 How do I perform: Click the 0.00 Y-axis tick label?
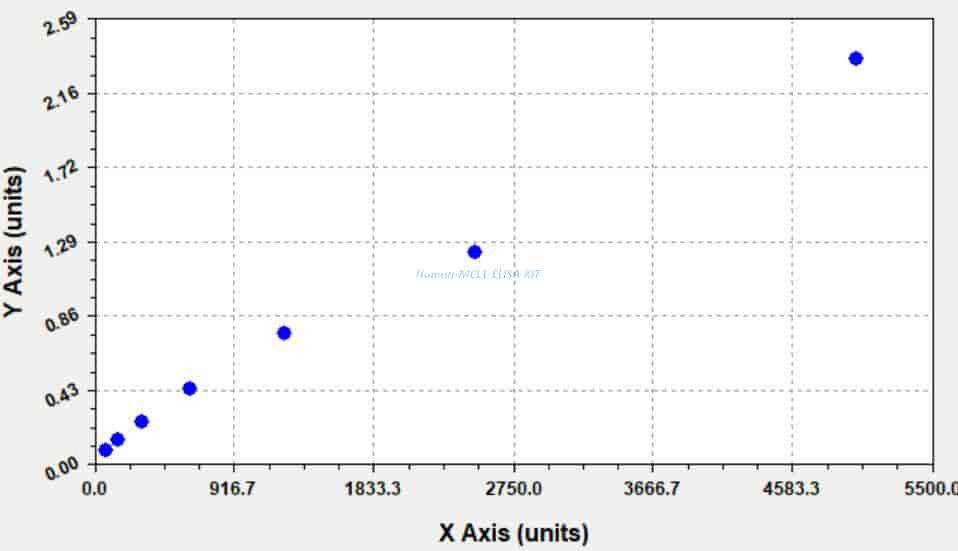[x=62, y=469]
